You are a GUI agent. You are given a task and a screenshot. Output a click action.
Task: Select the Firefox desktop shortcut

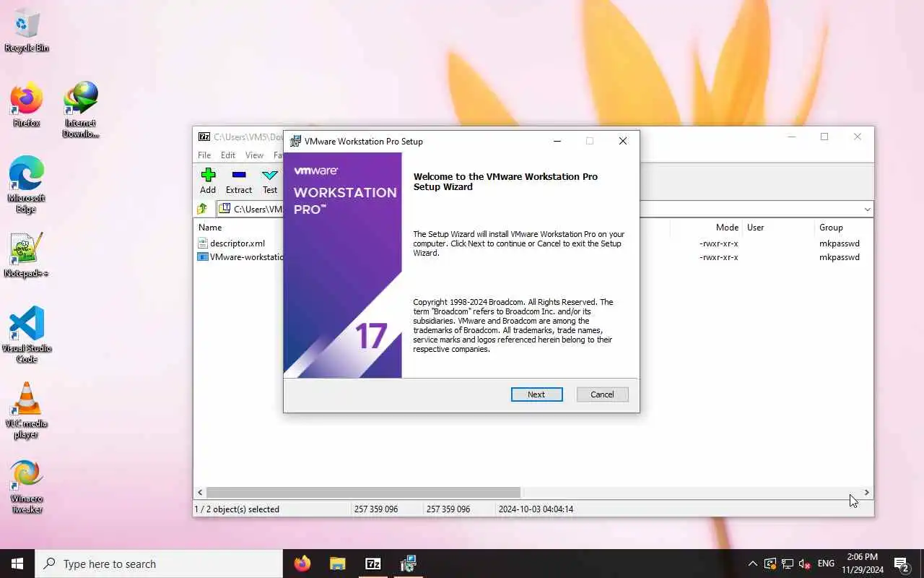(27, 105)
